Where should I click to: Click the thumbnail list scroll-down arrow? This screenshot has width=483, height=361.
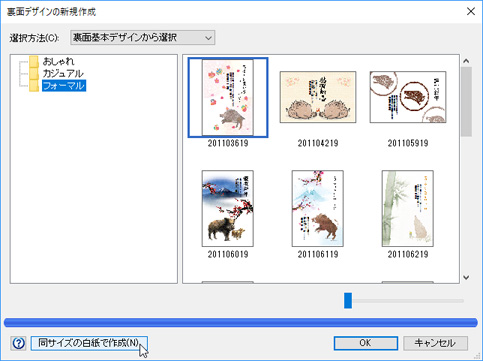(x=466, y=277)
